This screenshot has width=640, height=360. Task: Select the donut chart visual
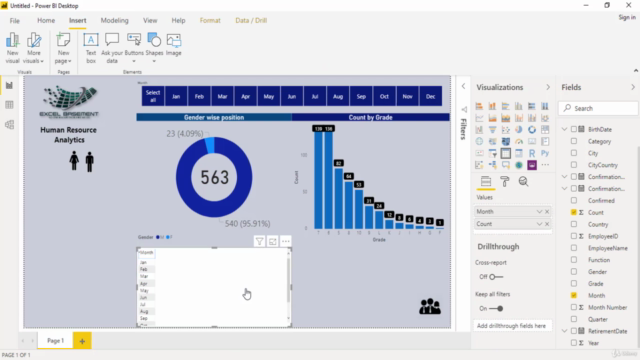click(531, 130)
